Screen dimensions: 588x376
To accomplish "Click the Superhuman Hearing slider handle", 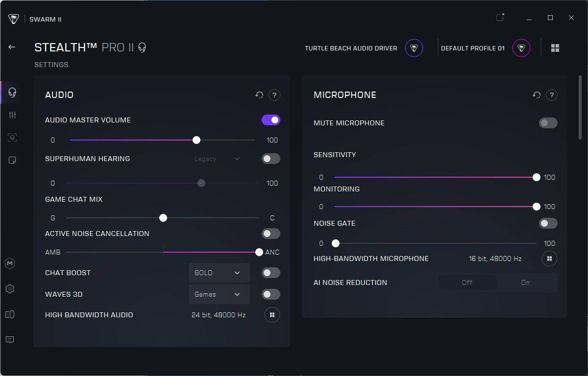I will [x=201, y=183].
